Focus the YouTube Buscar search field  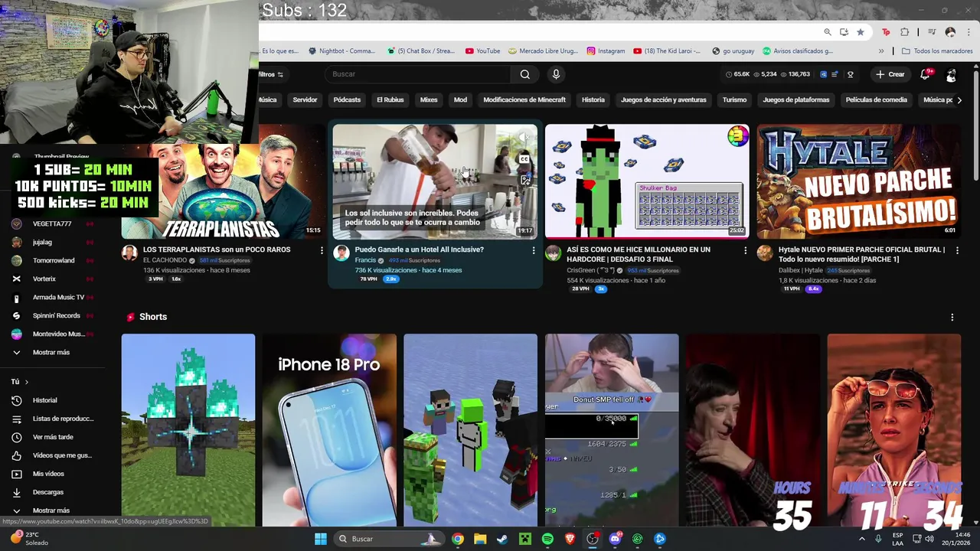point(419,74)
